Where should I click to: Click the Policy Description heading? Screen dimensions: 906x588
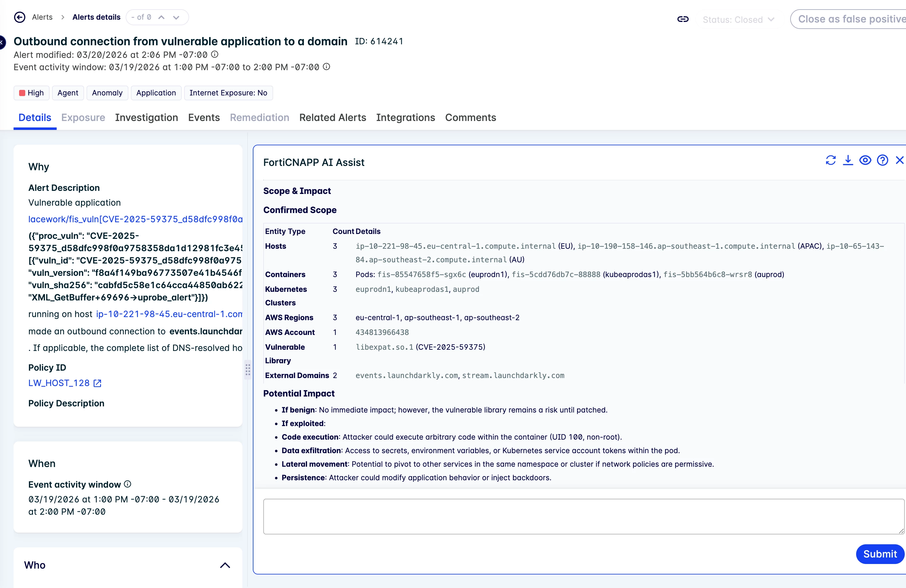pos(66,403)
